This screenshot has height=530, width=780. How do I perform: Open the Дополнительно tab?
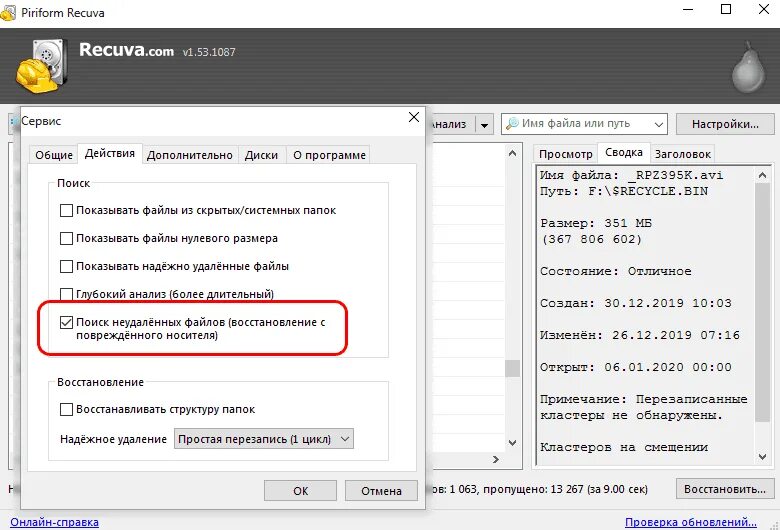(190, 155)
